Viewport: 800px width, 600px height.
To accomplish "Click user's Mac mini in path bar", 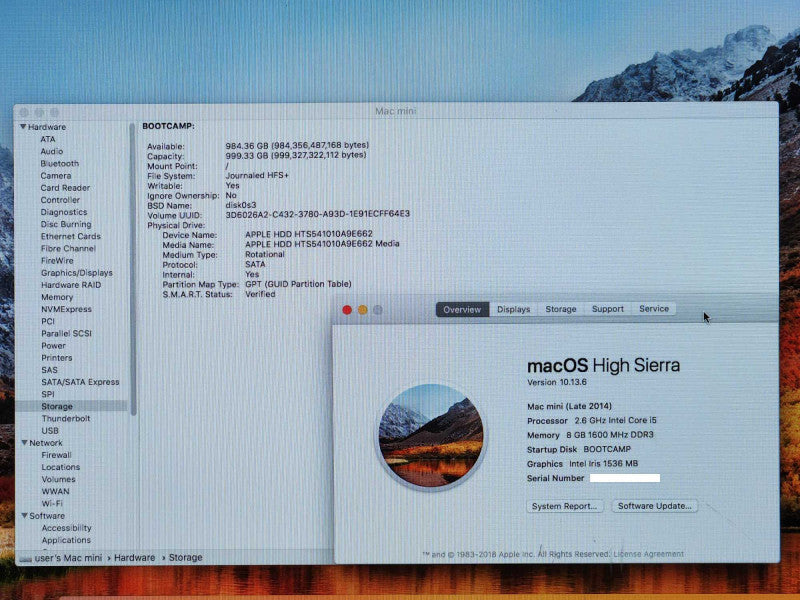I will [x=68, y=558].
